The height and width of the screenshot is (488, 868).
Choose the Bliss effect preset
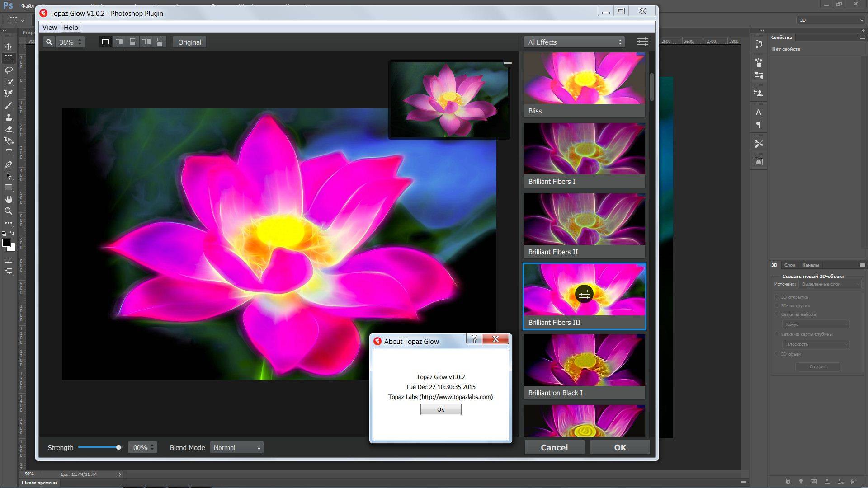click(x=584, y=85)
